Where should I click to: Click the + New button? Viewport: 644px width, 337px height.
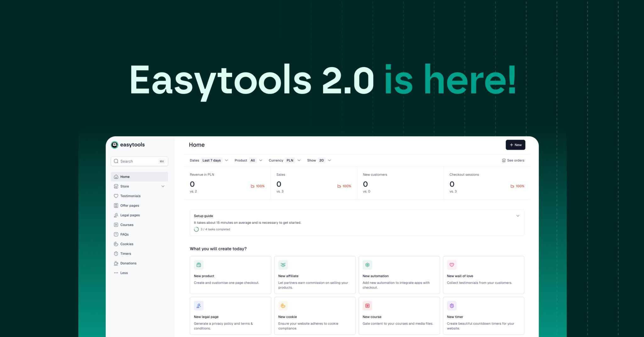515,145
